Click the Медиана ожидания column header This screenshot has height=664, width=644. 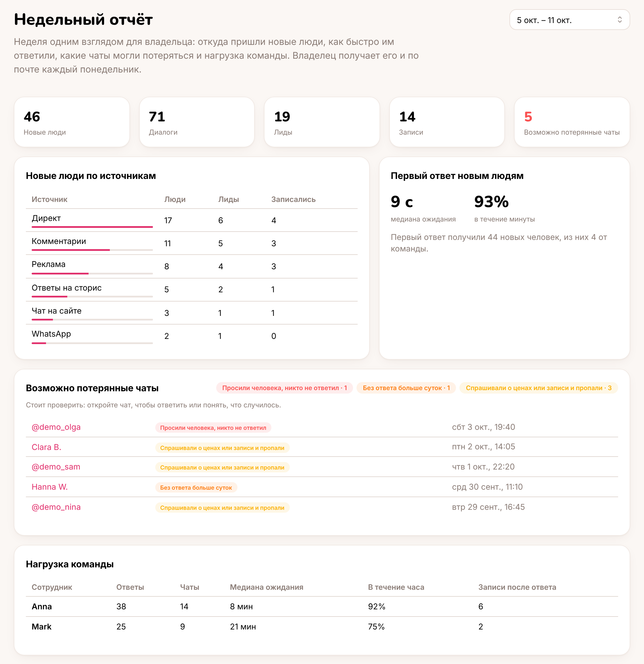point(267,587)
